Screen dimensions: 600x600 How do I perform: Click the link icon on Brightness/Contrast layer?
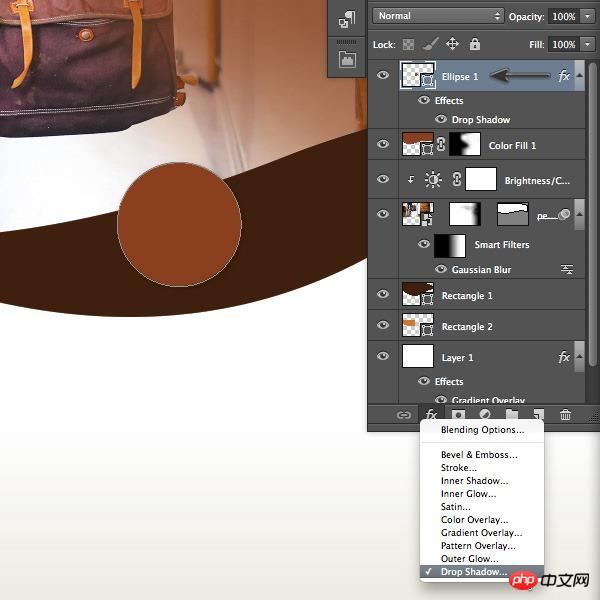click(x=456, y=179)
